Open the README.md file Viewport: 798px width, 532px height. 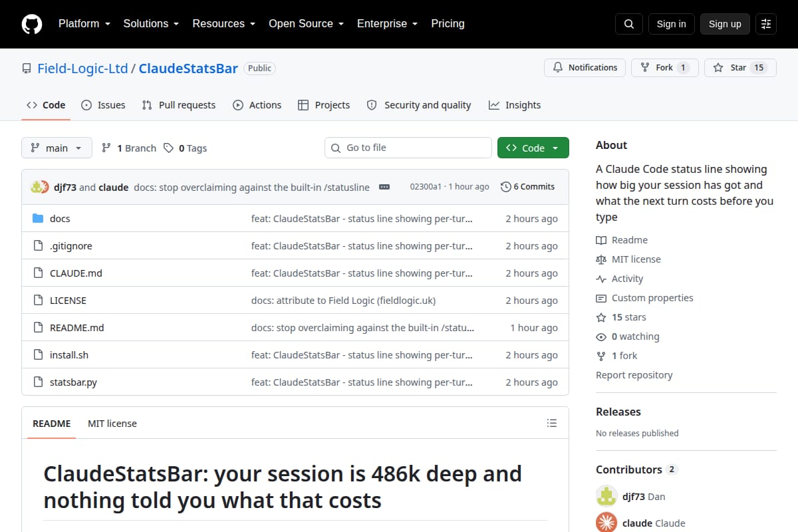tap(77, 328)
